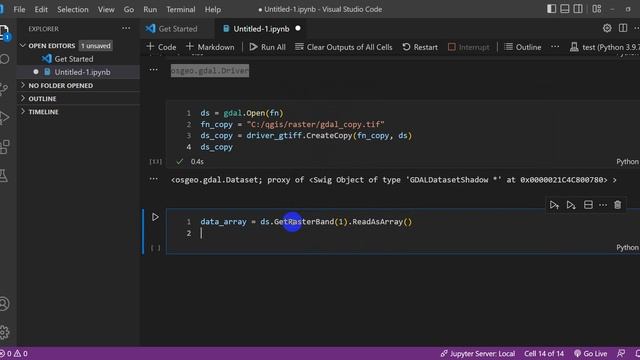Close unsaved Untitled-1.ipynb tab via dot
640x360 pixels.
click(298, 28)
